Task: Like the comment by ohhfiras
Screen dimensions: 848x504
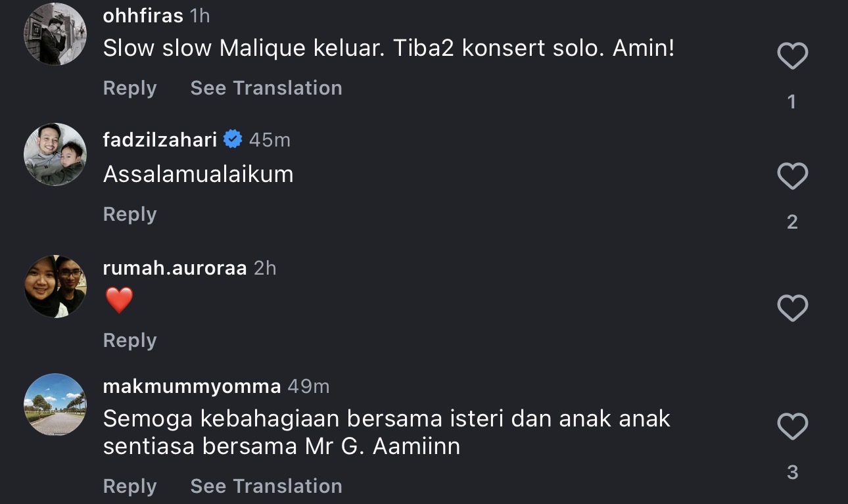Action: (792, 57)
